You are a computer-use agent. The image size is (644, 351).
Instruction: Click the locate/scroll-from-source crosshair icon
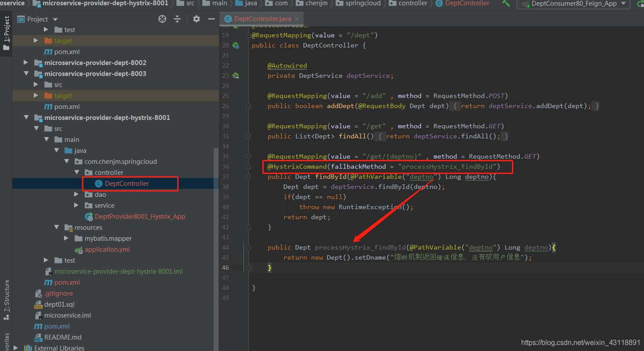point(162,19)
